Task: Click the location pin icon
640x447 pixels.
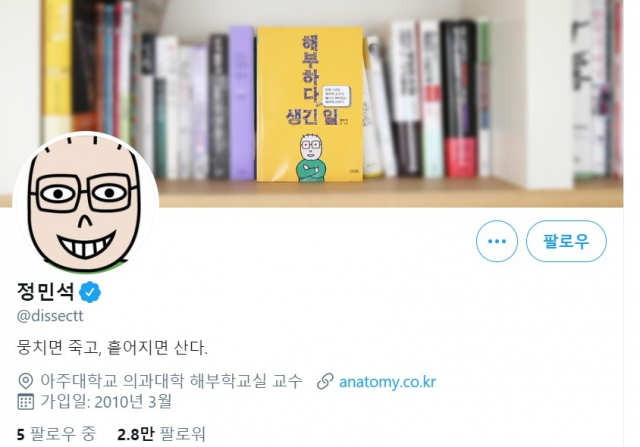Action: (x=25, y=381)
